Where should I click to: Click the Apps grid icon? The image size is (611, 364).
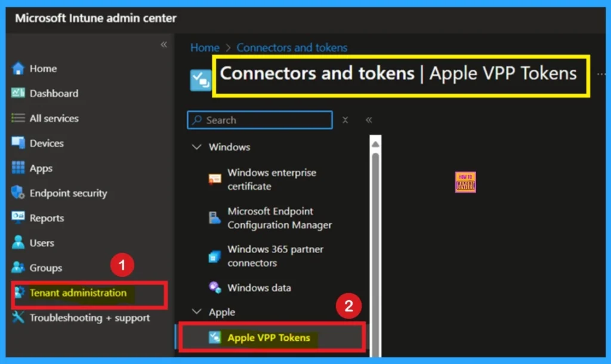coord(18,168)
